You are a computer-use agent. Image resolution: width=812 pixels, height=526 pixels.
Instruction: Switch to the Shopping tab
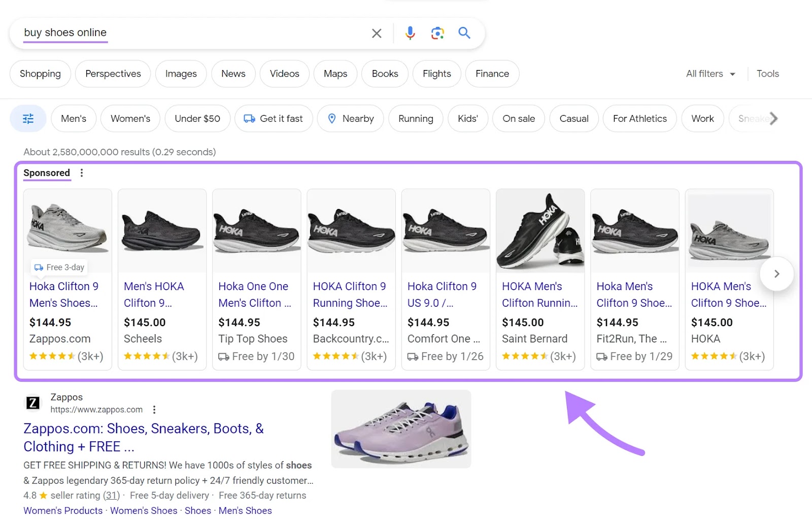pos(40,74)
